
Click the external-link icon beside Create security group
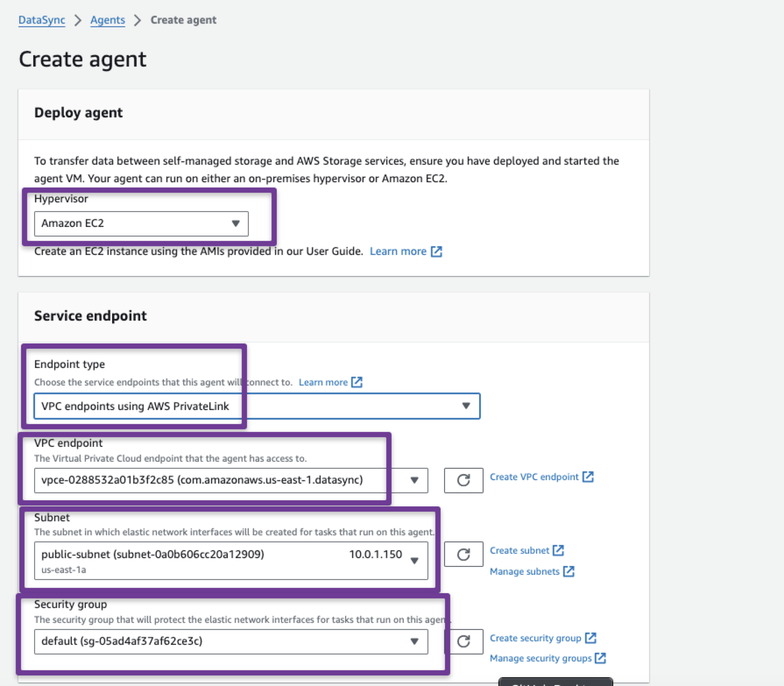[591, 638]
